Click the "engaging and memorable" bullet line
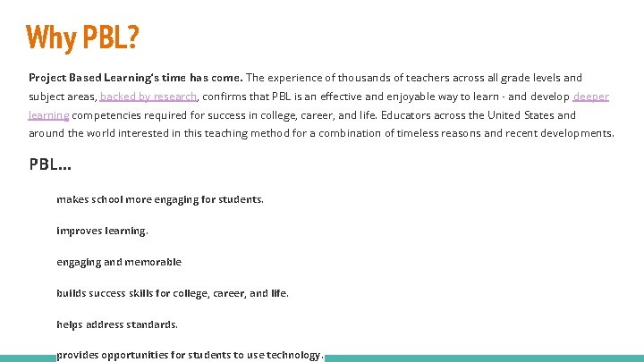The image size is (644, 362). [x=119, y=262]
